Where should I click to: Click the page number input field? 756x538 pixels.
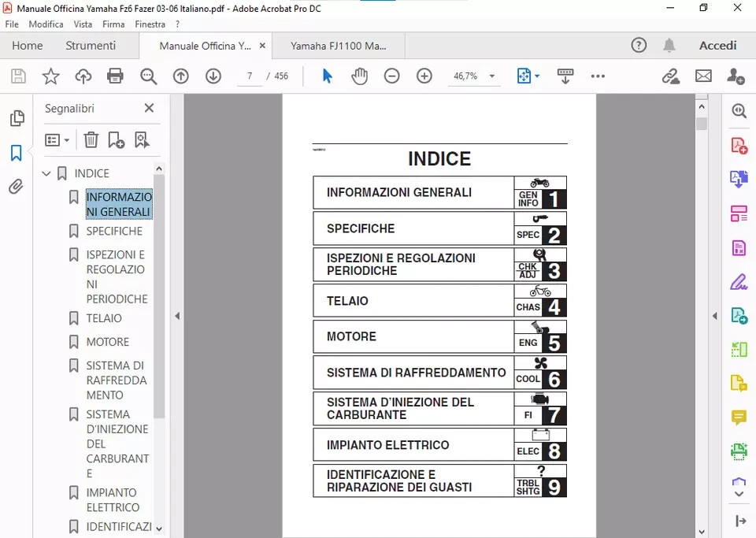coord(250,76)
